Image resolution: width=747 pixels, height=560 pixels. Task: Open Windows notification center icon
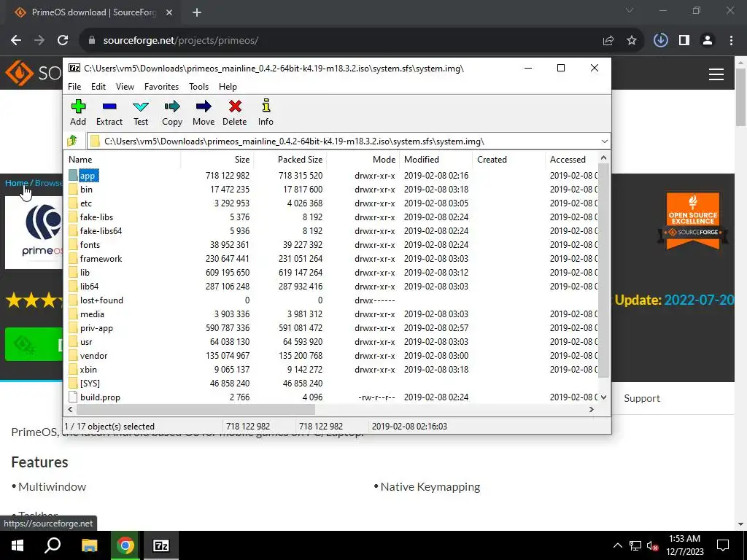(x=723, y=545)
